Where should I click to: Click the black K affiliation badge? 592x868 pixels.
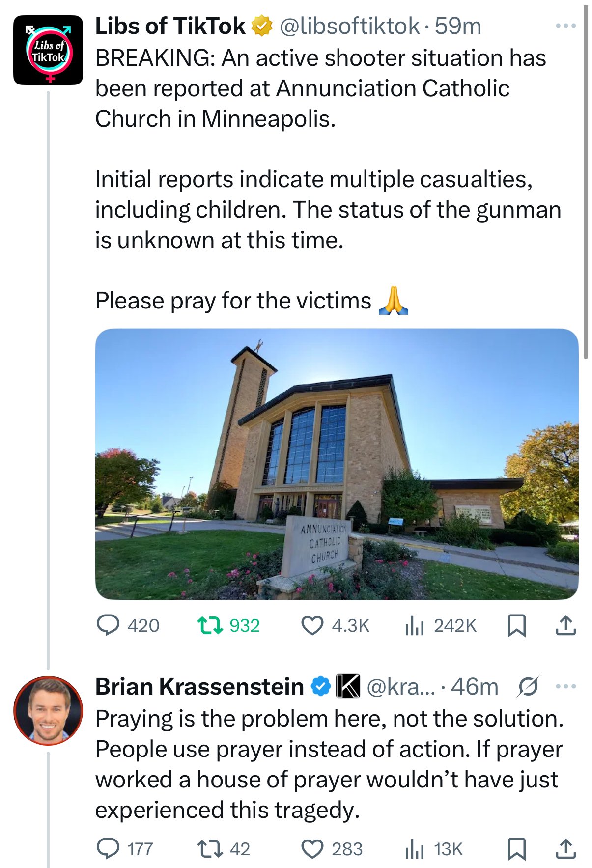pos(348,686)
